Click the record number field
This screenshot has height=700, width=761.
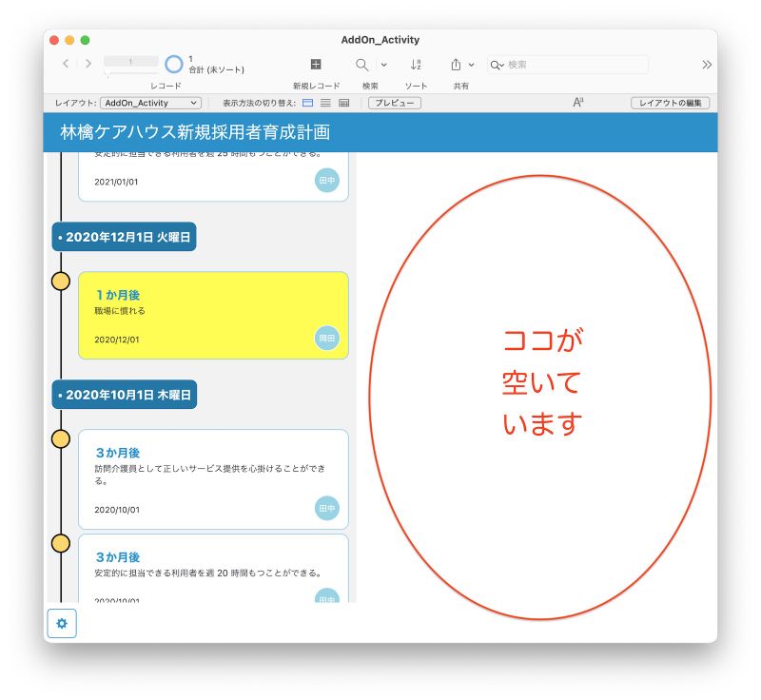click(131, 61)
